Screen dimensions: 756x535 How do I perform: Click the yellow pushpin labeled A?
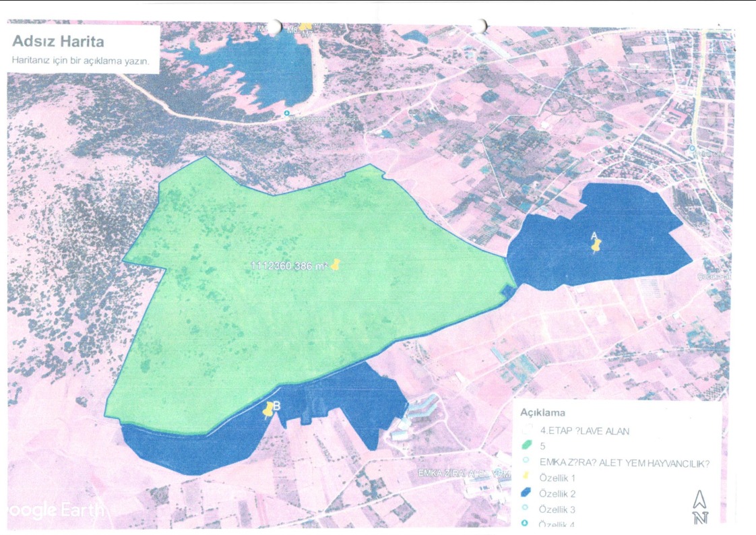[x=595, y=245]
